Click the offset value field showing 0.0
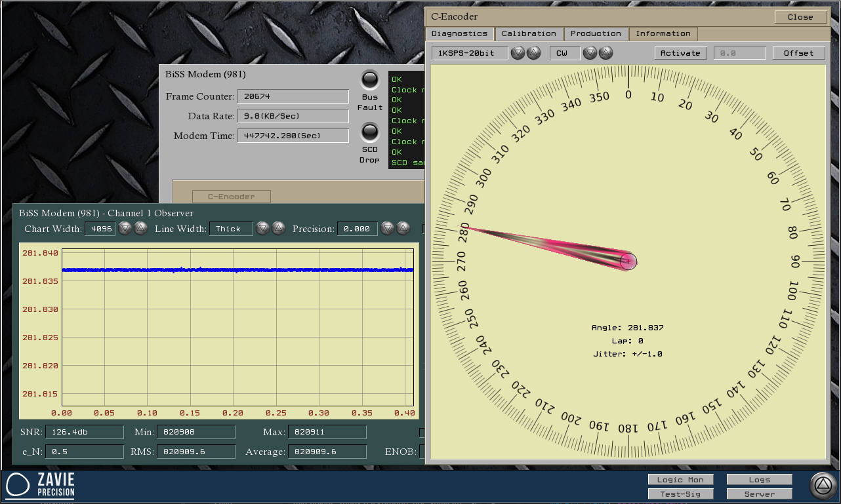 740,53
